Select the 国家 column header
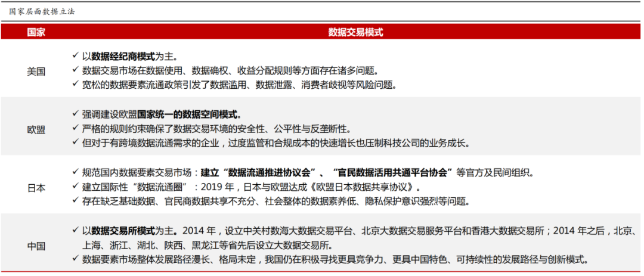 pyautogui.click(x=36, y=32)
